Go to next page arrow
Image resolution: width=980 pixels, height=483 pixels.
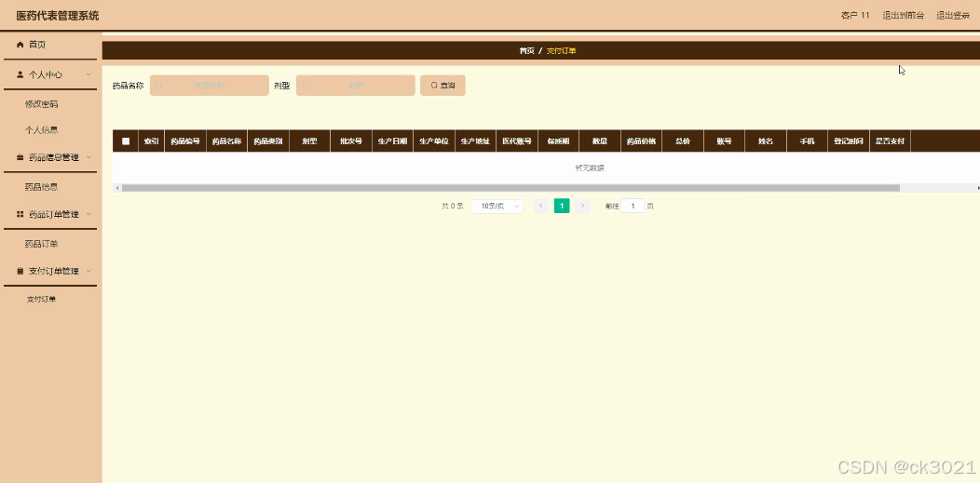click(582, 206)
